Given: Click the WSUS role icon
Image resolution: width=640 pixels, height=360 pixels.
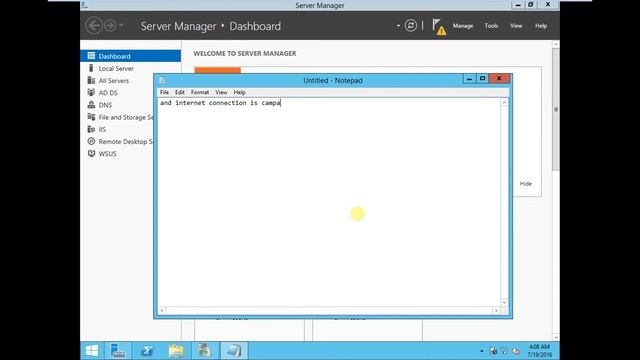Looking at the screenshot, I should [91, 153].
